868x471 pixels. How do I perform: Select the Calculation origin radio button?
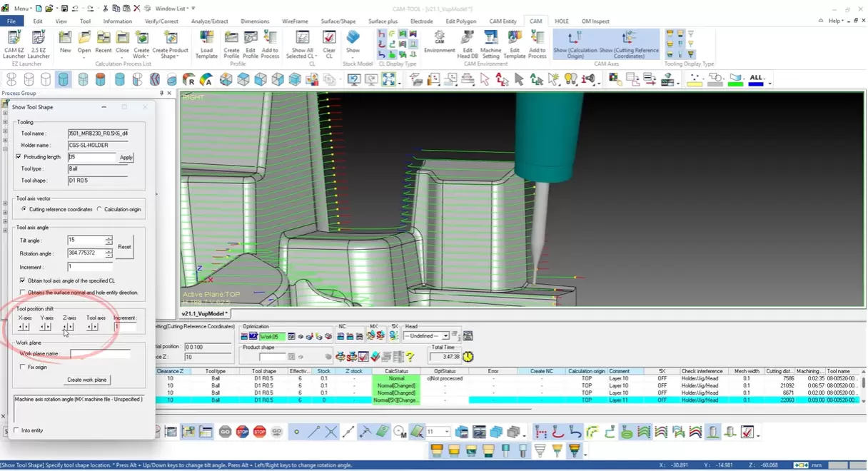99,209
